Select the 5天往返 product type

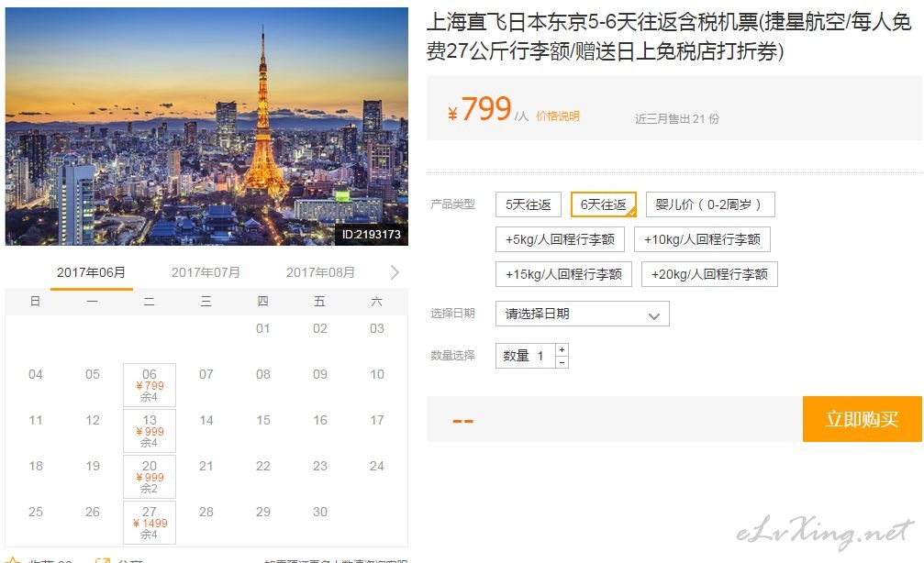(x=528, y=204)
